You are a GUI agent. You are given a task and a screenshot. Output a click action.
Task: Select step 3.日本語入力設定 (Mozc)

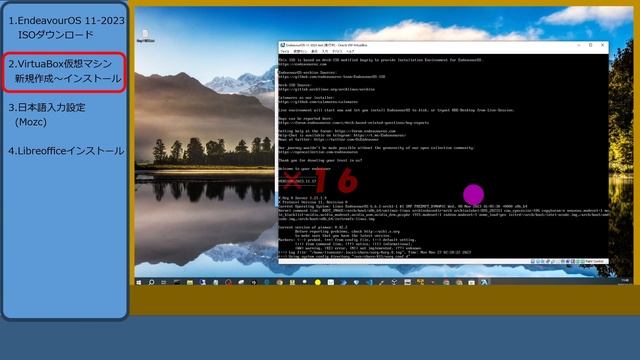point(47,115)
